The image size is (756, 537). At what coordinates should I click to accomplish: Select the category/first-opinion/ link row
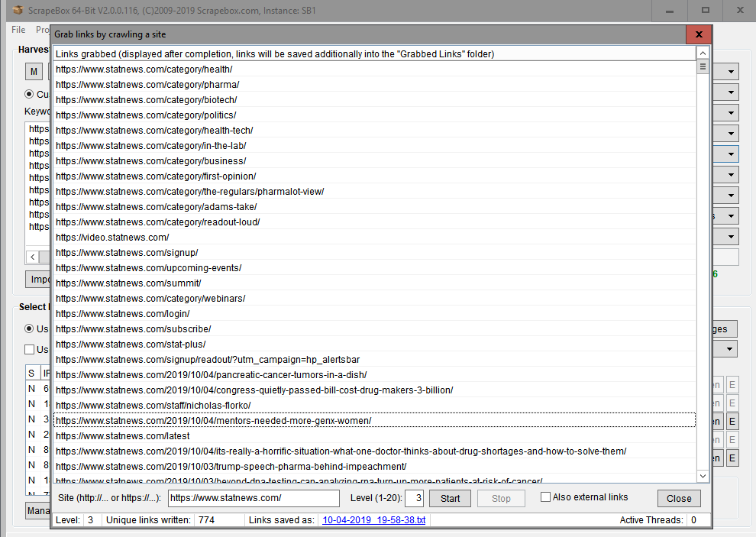point(375,176)
